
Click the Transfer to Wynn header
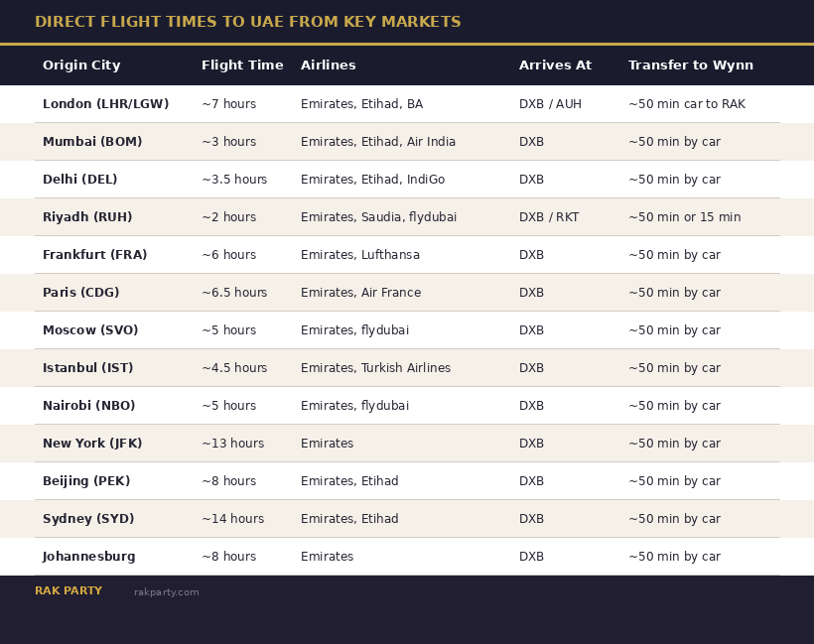[x=690, y=65]
